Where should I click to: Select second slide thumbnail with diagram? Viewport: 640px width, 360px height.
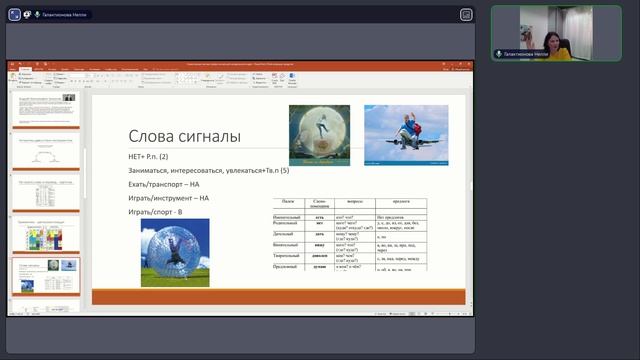[46, 152]
